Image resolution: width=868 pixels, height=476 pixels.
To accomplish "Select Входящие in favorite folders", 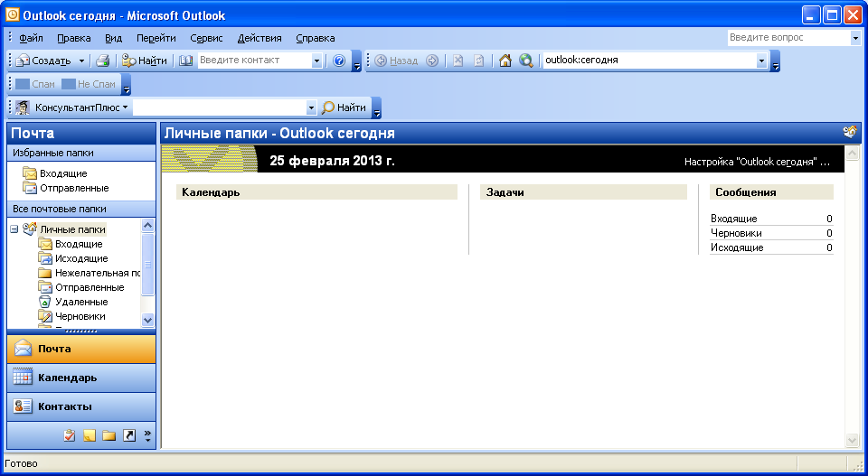I will coord(55,173).
